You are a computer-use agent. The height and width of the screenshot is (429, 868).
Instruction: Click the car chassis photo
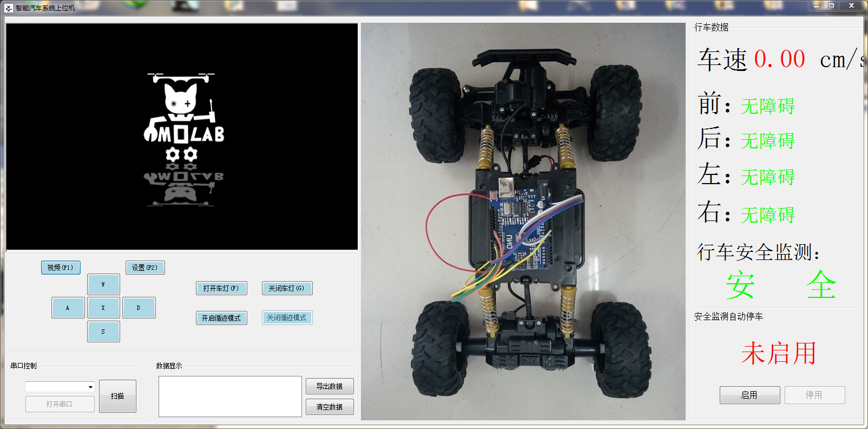click(523, 222)
